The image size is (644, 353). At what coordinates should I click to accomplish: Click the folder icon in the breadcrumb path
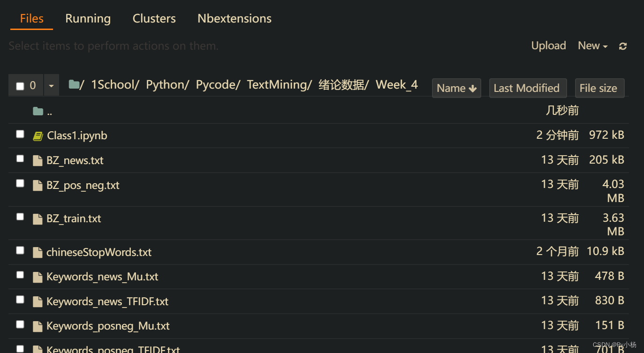click(73, 84)
